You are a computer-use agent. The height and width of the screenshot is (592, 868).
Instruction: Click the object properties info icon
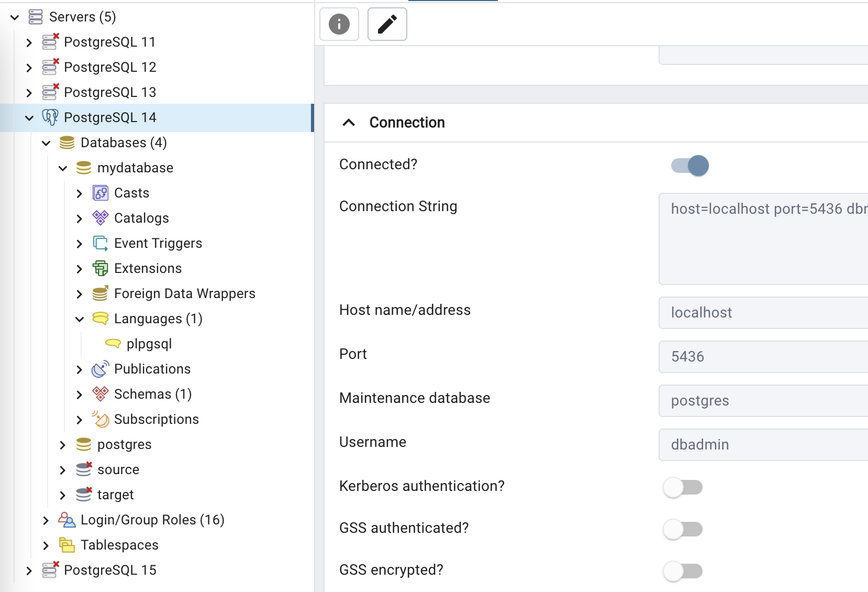(x=339, y=24)
